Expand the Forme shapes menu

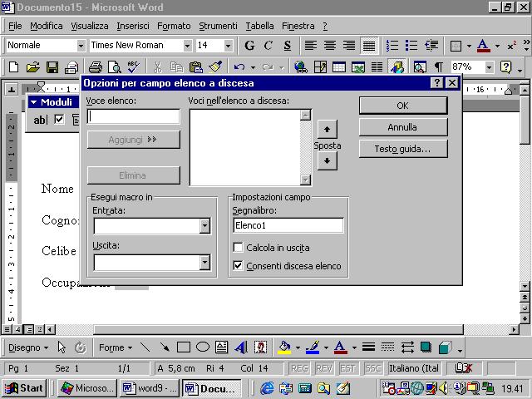coord(116,347)
